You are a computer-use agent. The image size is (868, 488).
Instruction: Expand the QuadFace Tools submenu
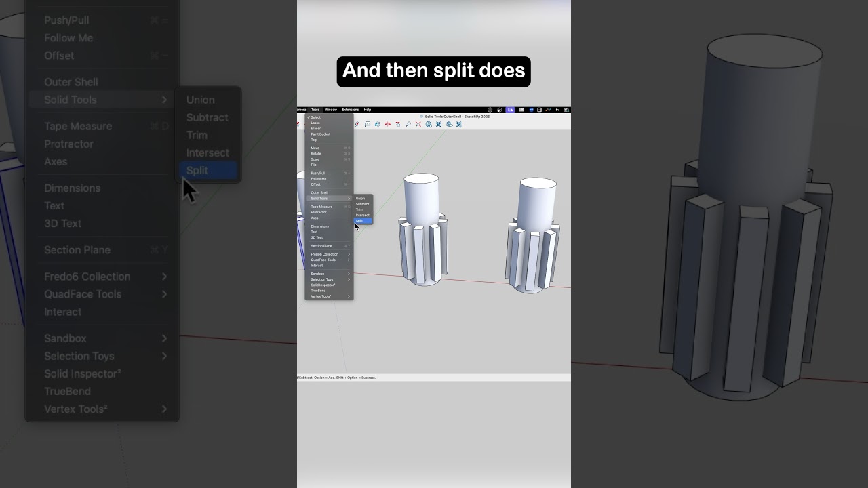pos(323,260)
